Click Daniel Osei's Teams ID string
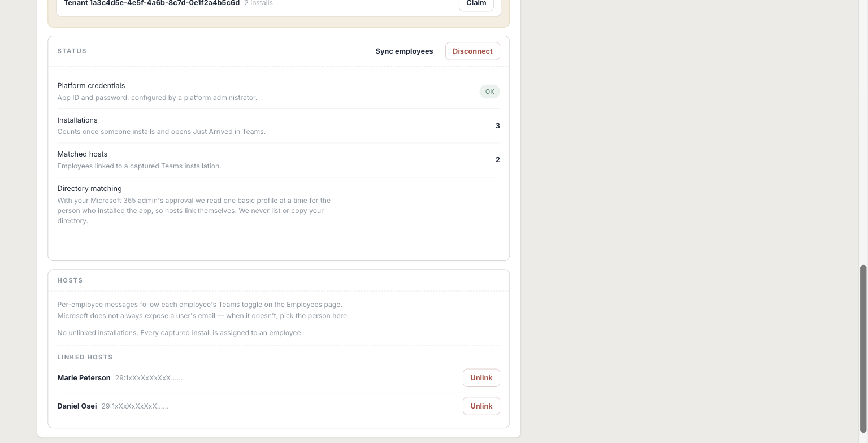The height and width of the screenshot is (443, 868). point(135,406)
